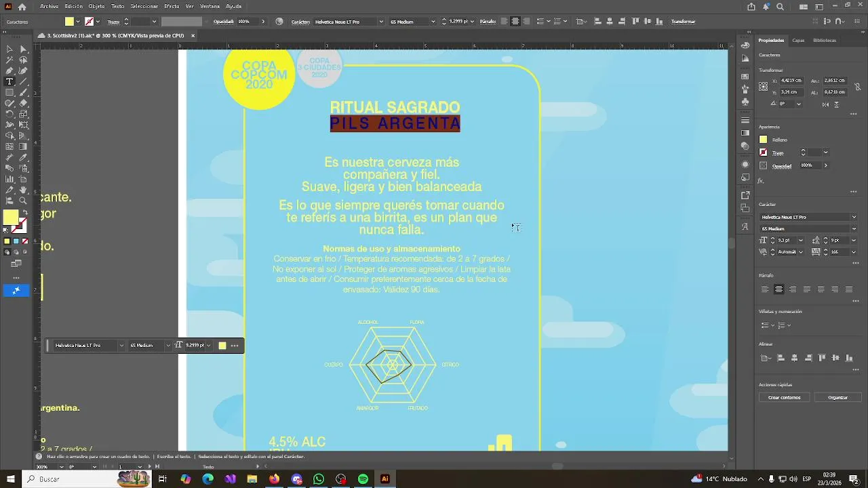Click the flip horizontal icon in Transformar

(825, 104)
